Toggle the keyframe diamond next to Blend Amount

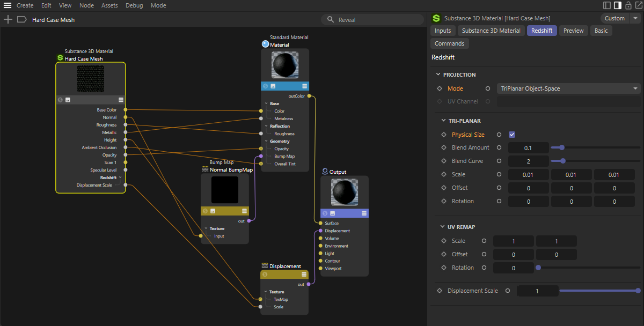443,147
